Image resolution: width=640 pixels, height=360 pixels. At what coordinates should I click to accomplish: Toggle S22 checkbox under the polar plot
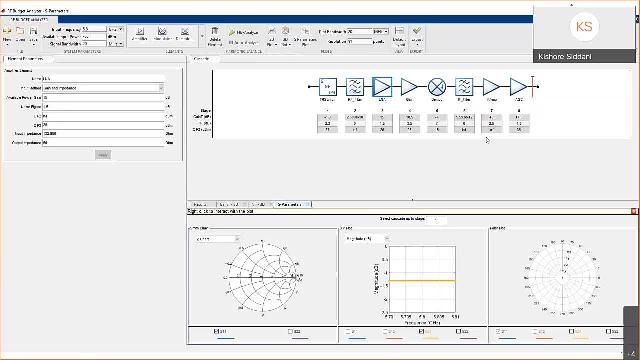[608, 331]
